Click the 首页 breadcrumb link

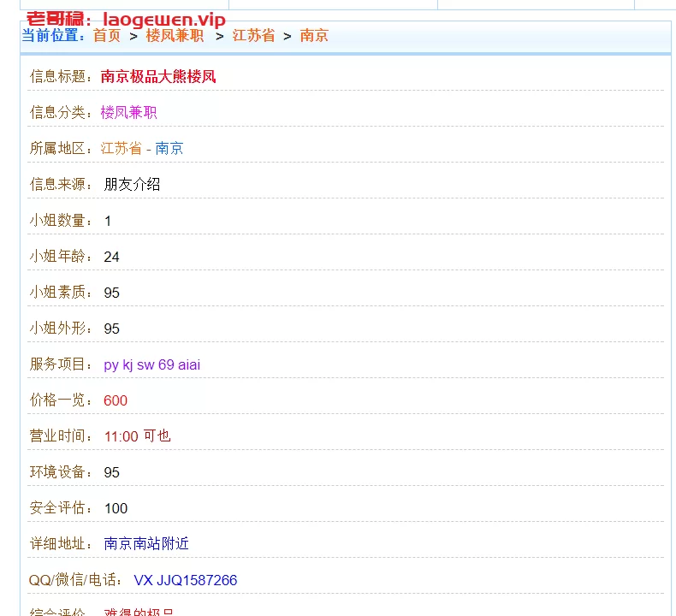tap(107, 36)
